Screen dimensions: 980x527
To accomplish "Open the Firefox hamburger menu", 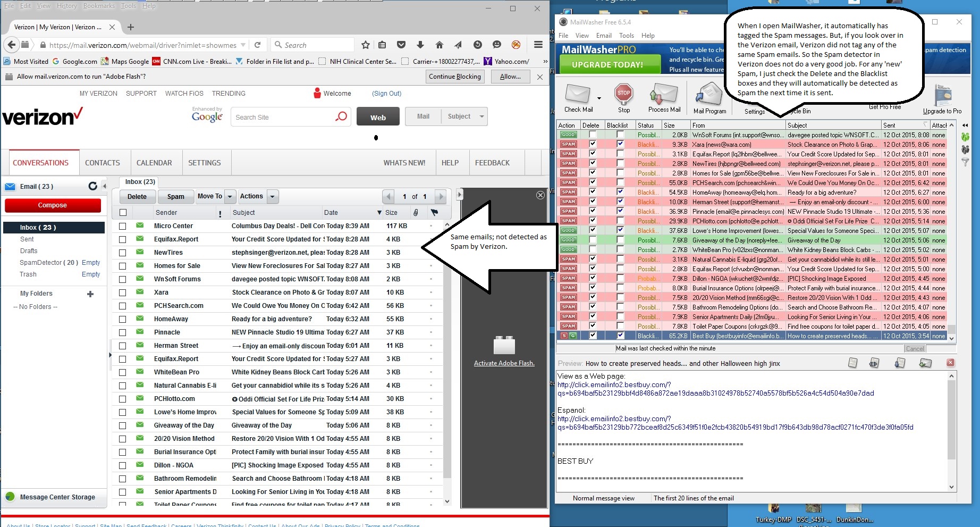I will tap(538, 45).
